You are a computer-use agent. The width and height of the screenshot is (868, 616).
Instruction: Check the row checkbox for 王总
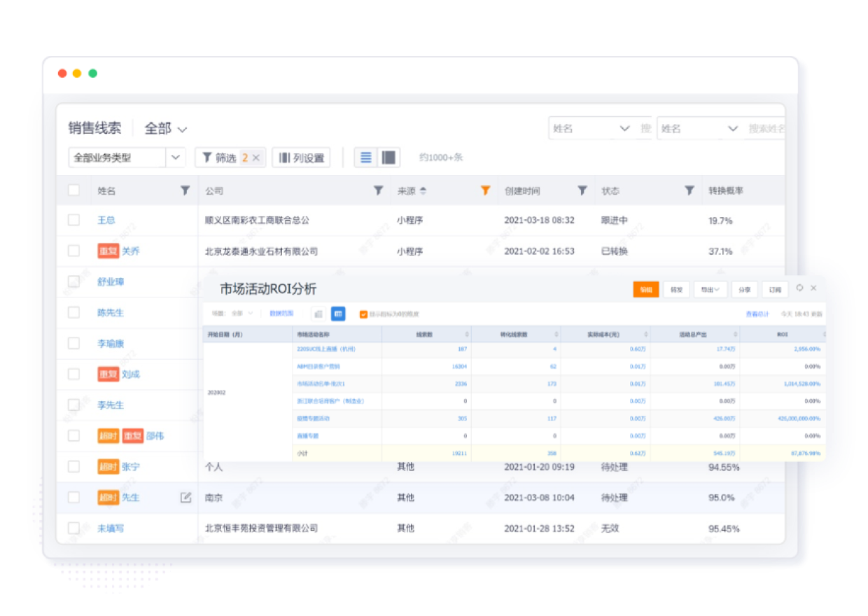click(x=74, y=220)
